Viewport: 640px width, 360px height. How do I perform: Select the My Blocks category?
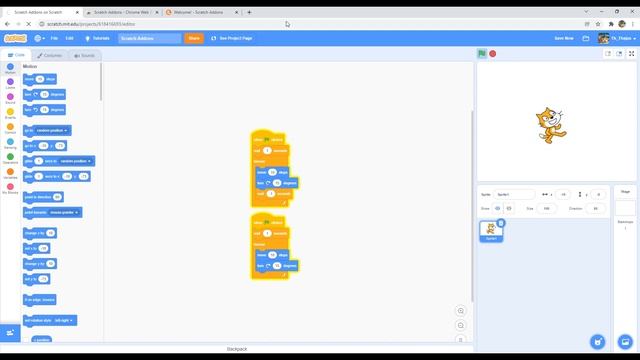10,189
